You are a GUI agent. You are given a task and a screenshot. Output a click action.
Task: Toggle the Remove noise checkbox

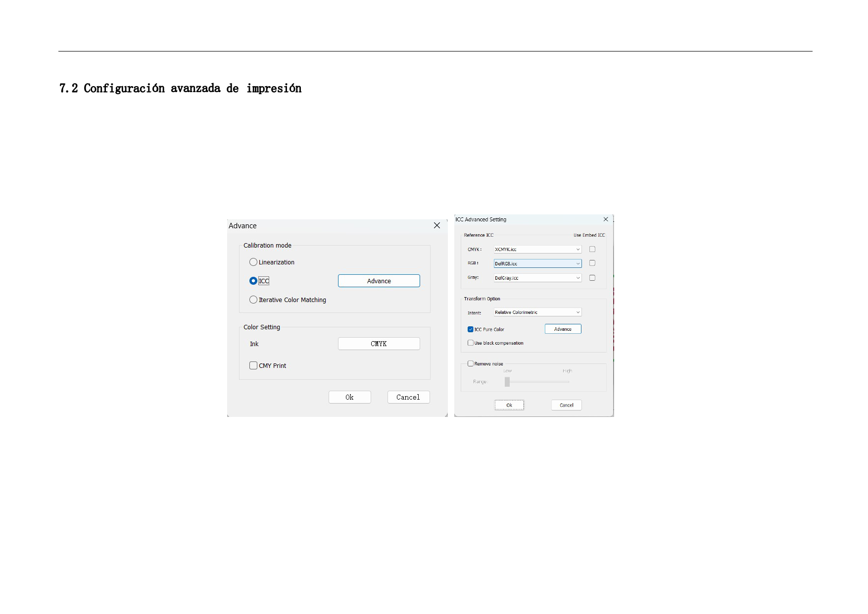pyautogui.click(x=471, y=363)
